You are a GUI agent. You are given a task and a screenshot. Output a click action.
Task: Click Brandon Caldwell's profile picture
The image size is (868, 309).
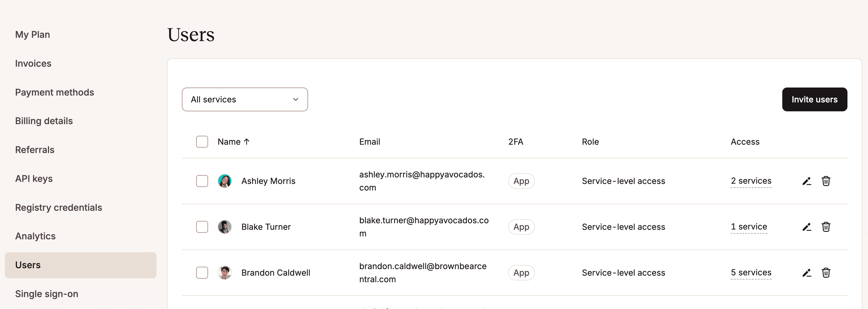[x=225, y=273]
